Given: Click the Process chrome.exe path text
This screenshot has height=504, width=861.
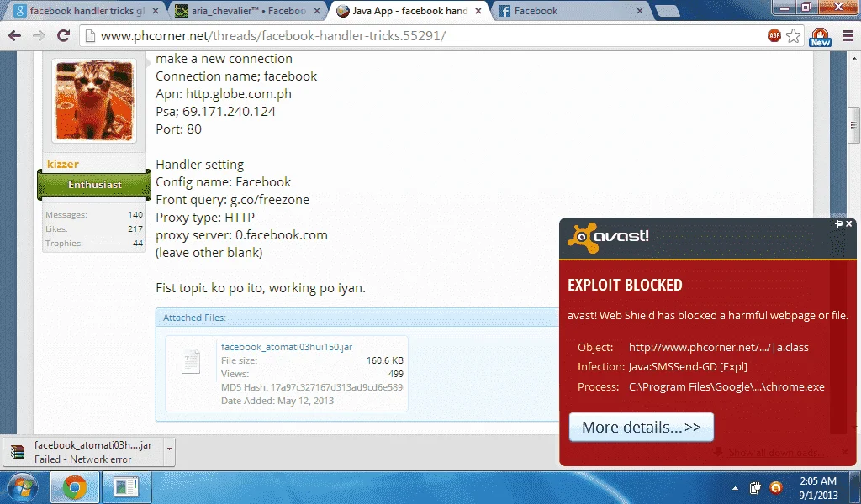Looking at the screenshot, I should (726, 386).
